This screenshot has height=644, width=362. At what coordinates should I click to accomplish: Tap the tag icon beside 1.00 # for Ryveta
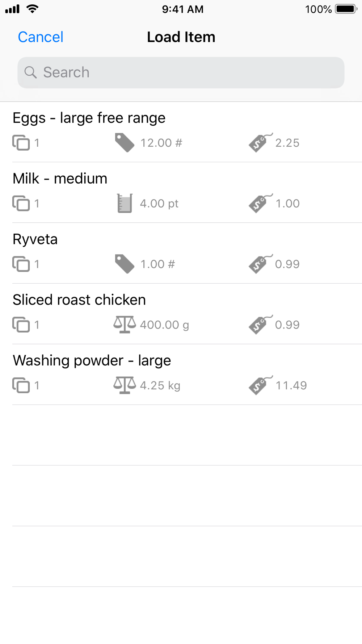(x=125, y=264)
